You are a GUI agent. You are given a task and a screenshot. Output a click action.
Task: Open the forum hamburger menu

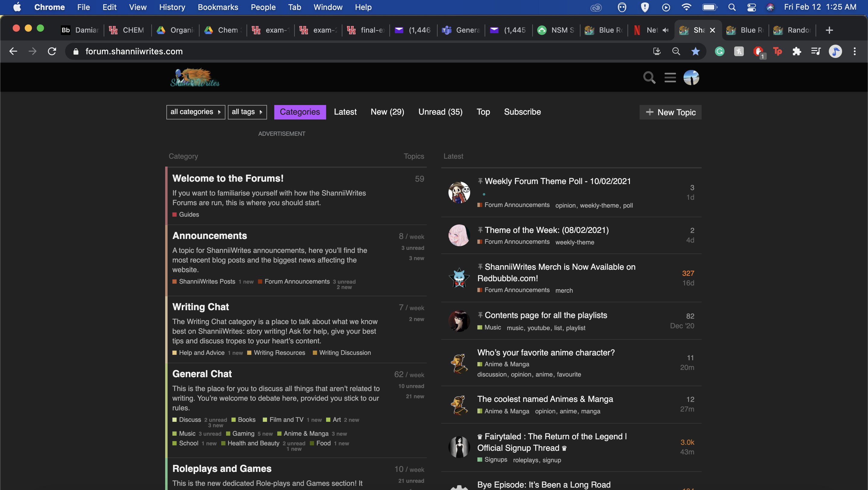[x=670, y=78]
